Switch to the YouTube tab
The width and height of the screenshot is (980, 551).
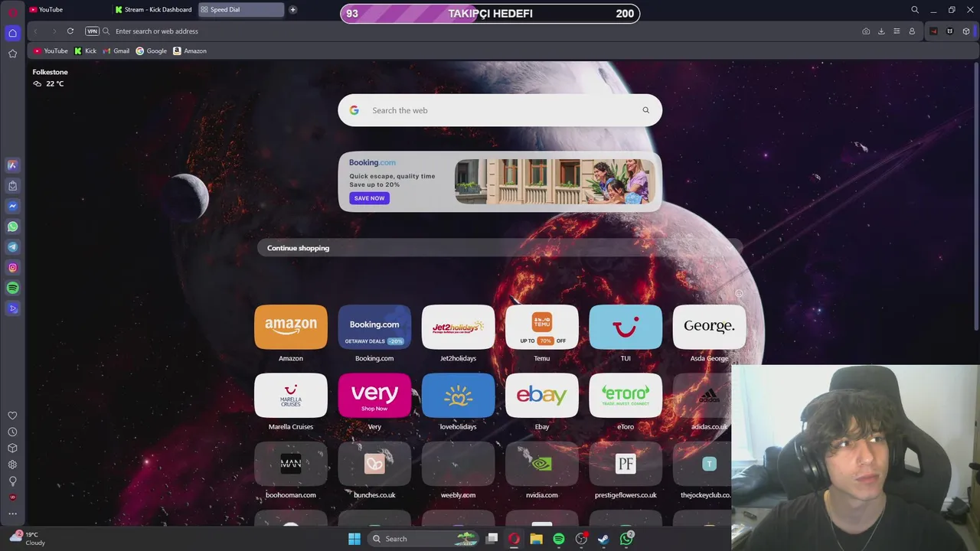(x=67, y=10)
